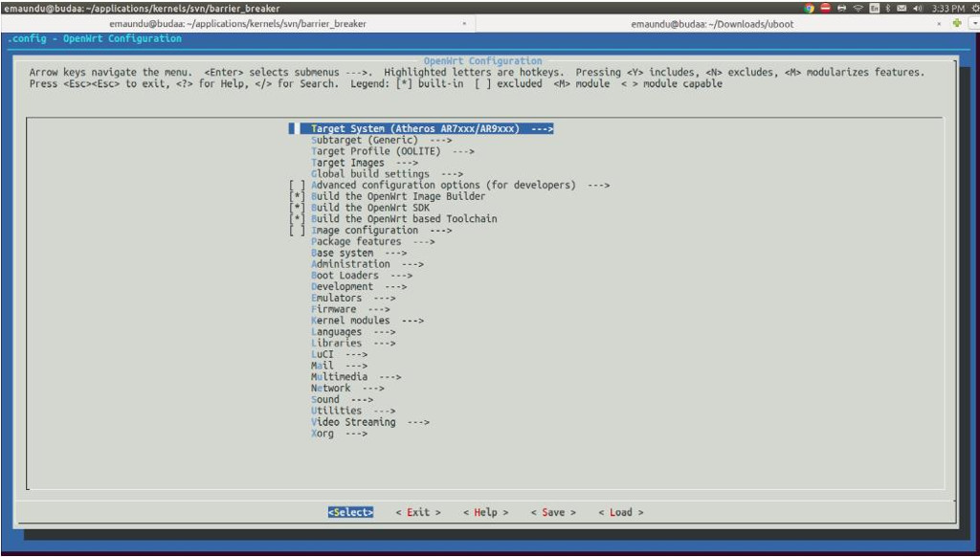Image resolution: width=980 pixels, height=557 pixels.
Task: Toggle Build the OpenWrt based Toolchain checkbox
Action: click(x=297, y=219)
